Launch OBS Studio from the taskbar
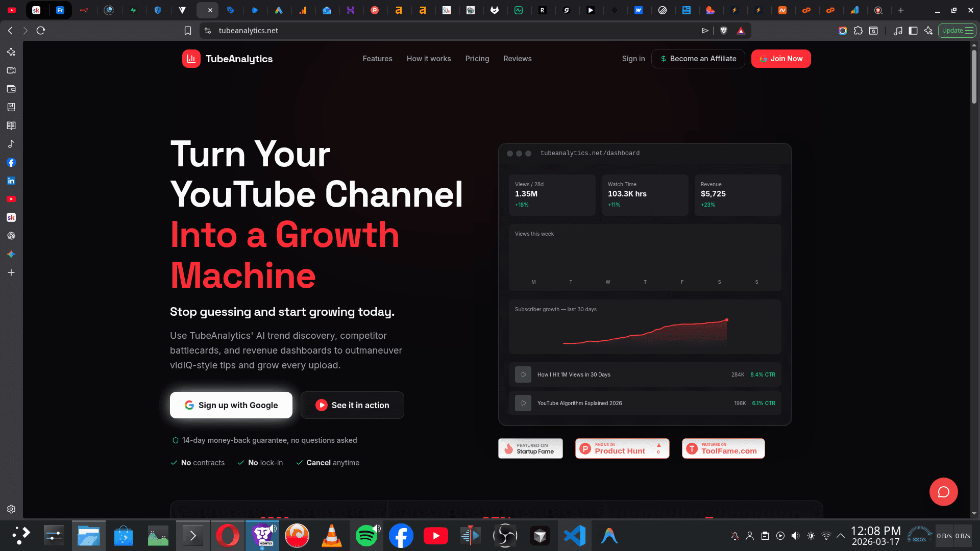The width and height of the screenshot is (980, 551). (x=505, y=536)
